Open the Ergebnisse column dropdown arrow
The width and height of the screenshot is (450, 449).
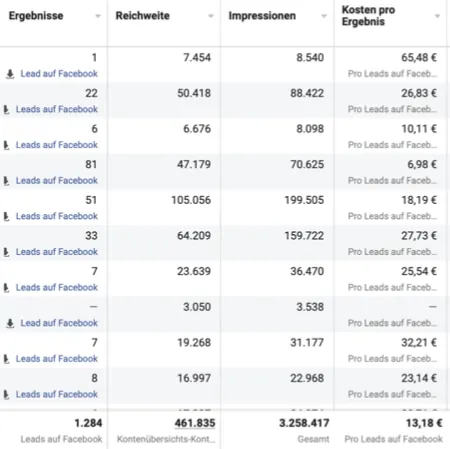tap(98, 16)
